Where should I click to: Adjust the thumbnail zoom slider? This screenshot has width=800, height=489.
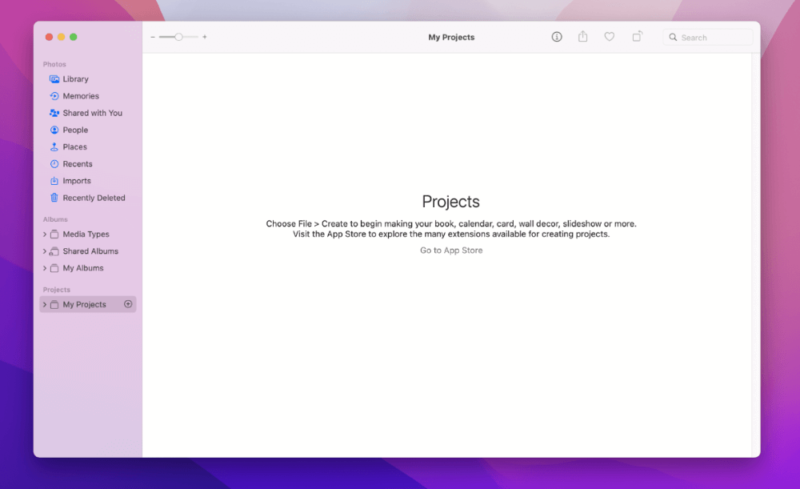(x=179, y=37)
